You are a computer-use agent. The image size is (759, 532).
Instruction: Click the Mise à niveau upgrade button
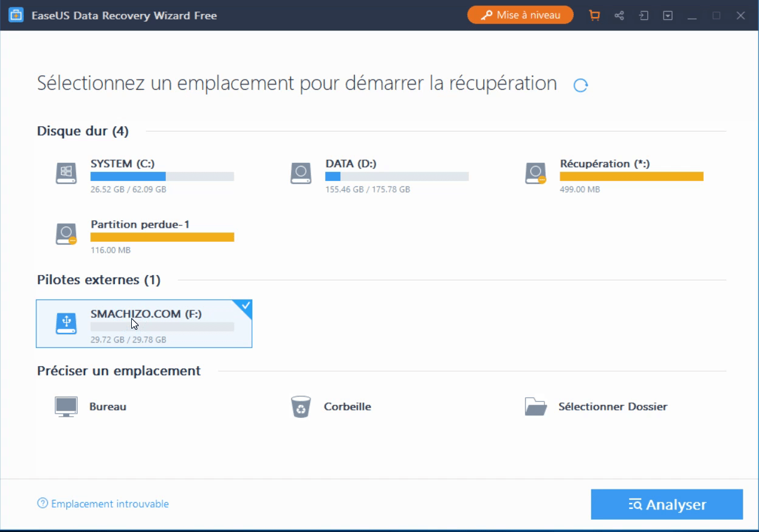coord(520,15)
